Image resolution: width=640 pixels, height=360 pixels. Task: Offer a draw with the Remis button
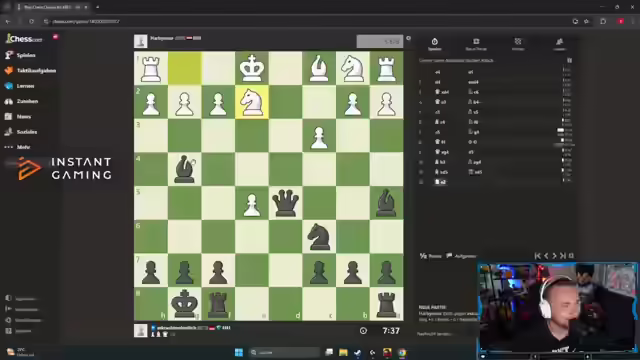click(x=431, y=256)
